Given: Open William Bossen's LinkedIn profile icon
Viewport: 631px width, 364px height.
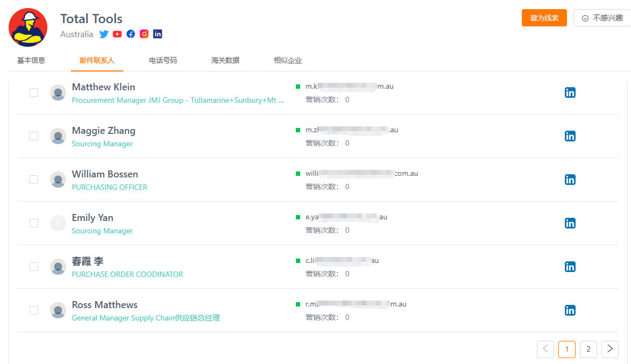Looking at the screenshot, I should [570, 180].
